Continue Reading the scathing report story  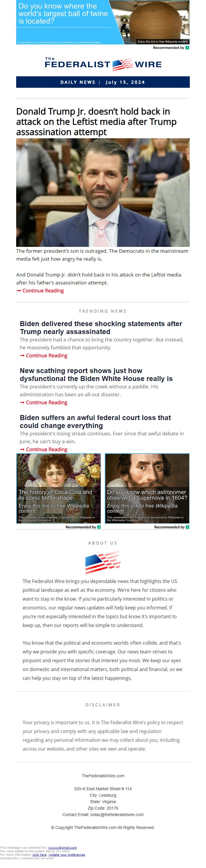click(x=44, y=402)
